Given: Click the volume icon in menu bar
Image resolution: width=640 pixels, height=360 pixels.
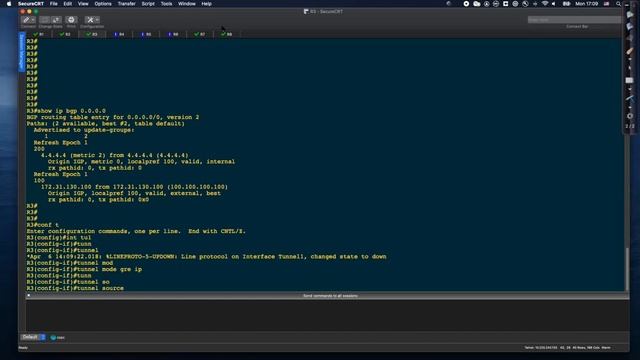Looking at the screenshot, I should pos(553,4).
